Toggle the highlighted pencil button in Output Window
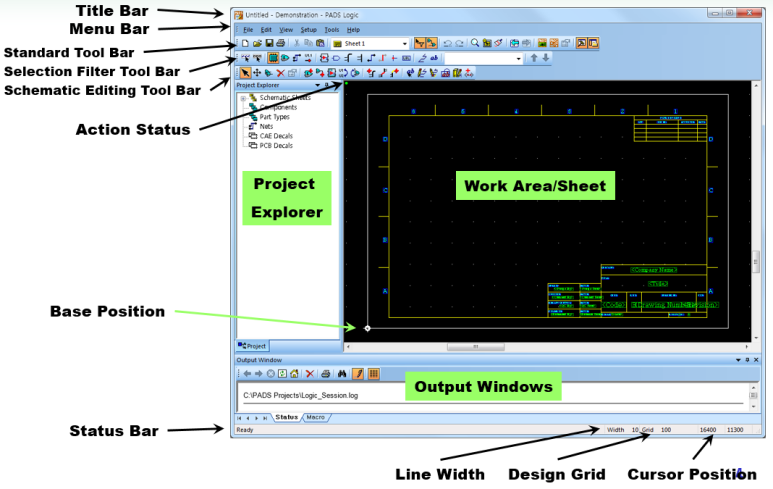 [x=358, y=374]
